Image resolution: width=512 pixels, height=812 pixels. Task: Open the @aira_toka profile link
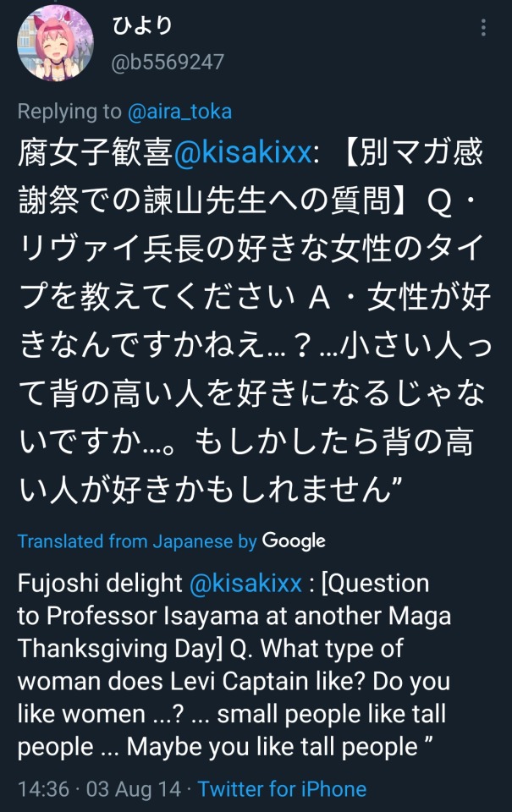[179, 112]
